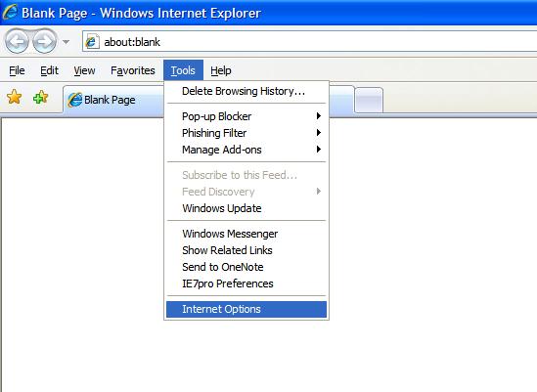Screen dimensions: 537x392
Task: Select Windows Update in the Tools menu
Action: coord(246,208)
